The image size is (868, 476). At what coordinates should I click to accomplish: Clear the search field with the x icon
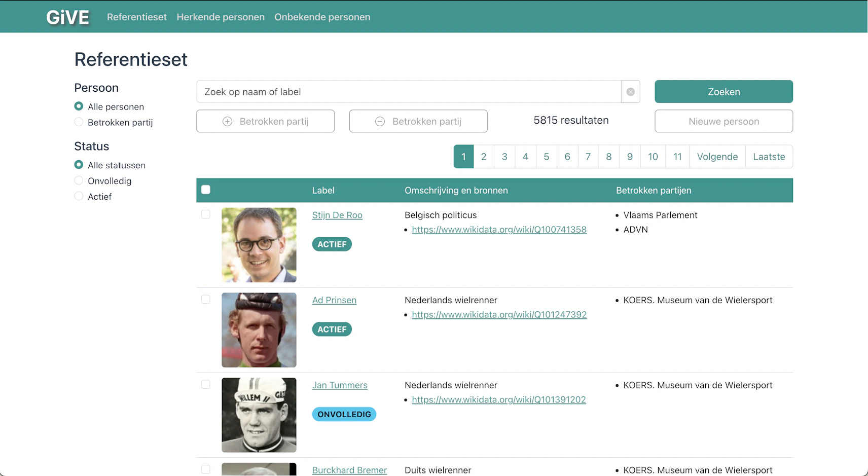(630, 92)
